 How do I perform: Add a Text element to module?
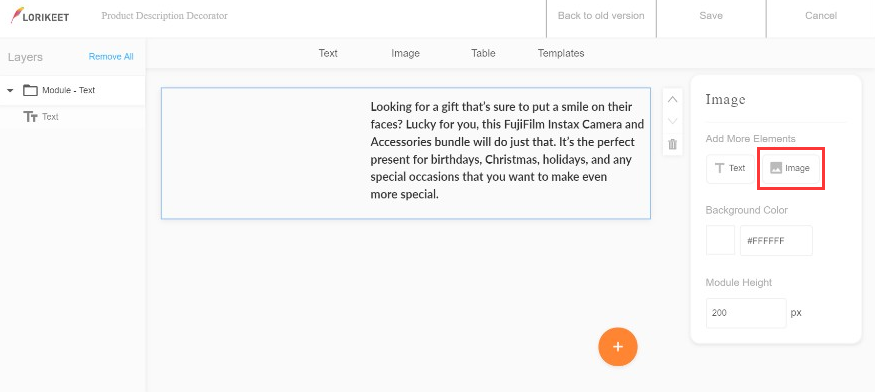coord(730,168)
